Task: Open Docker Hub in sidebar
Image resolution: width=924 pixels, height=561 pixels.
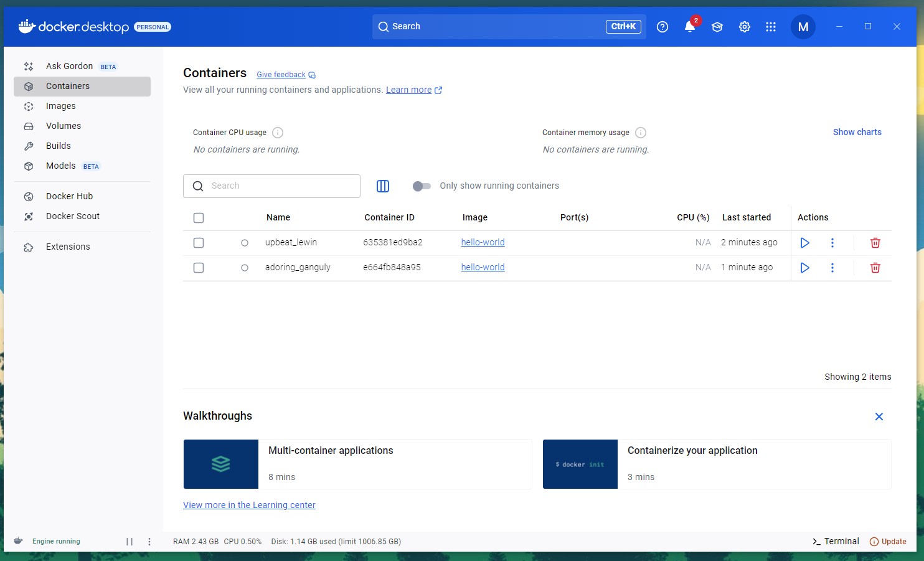Action: [82, 196]
